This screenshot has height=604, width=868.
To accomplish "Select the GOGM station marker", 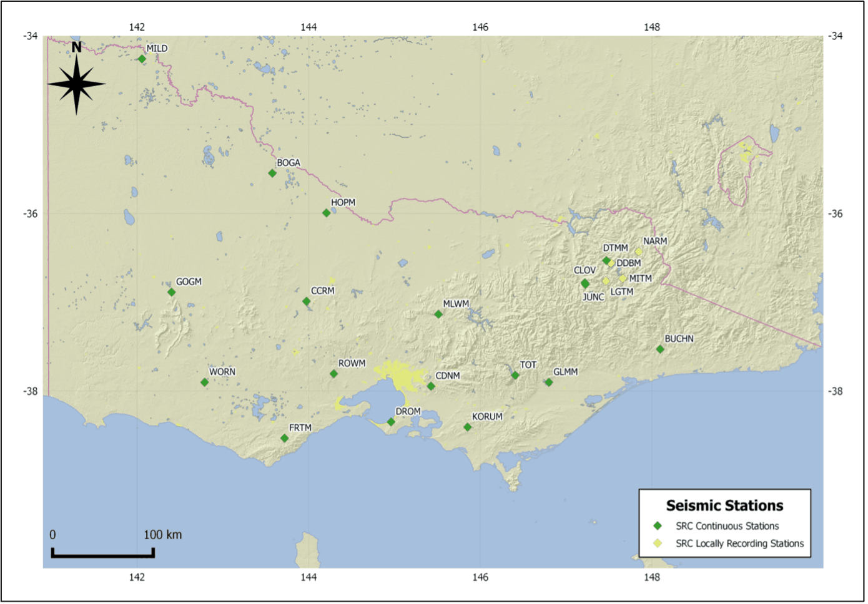I will [172, 292].
